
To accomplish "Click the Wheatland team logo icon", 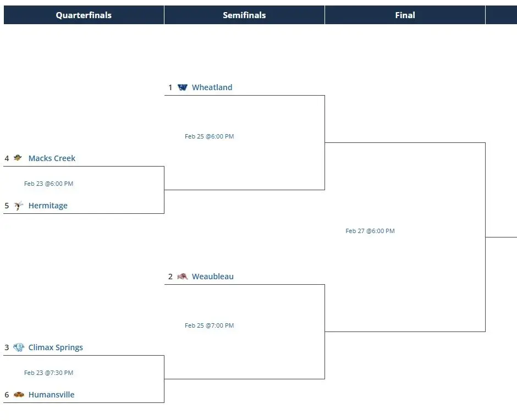I will click(x=183, y=87).
